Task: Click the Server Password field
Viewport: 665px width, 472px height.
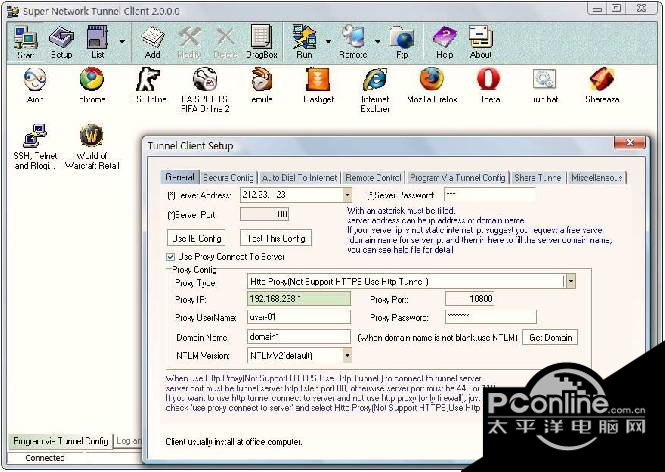Action: 489,195
